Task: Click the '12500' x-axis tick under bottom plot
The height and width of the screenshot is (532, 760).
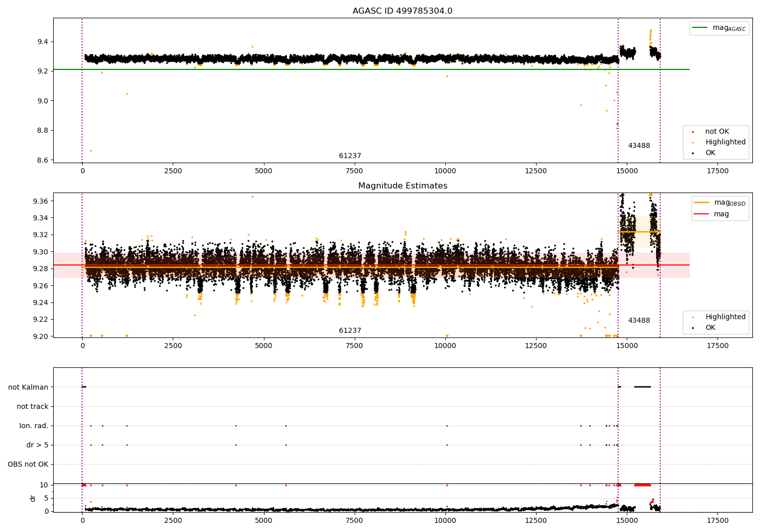Action: [536, 521]
